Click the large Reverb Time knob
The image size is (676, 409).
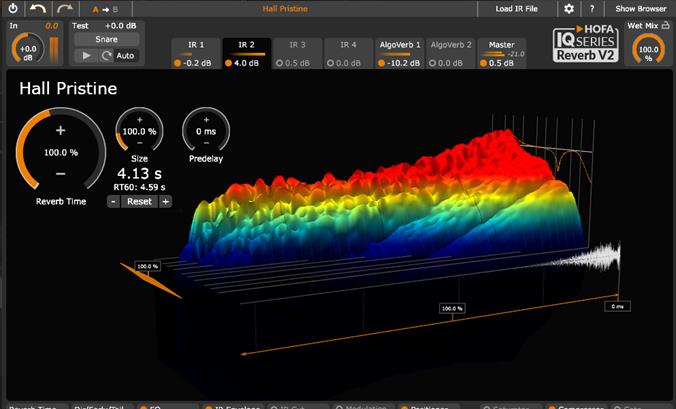[x=61, y=150]
